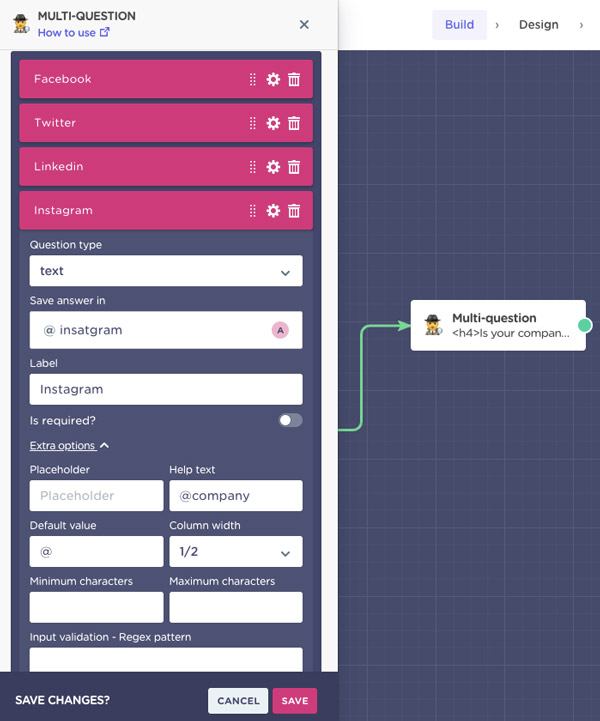
Task: Click detective icon on Multi-question node
Action: click(x=433, y=325)
